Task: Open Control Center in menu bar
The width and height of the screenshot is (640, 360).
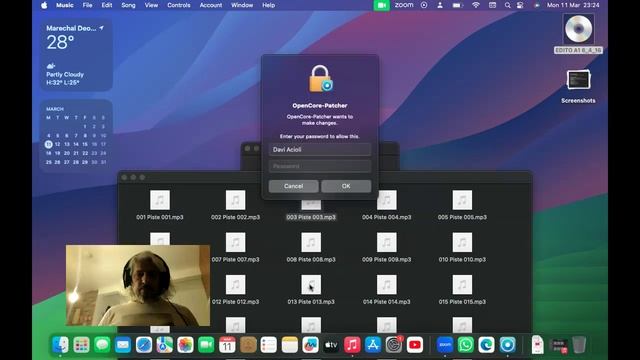Action: (520, 5)
